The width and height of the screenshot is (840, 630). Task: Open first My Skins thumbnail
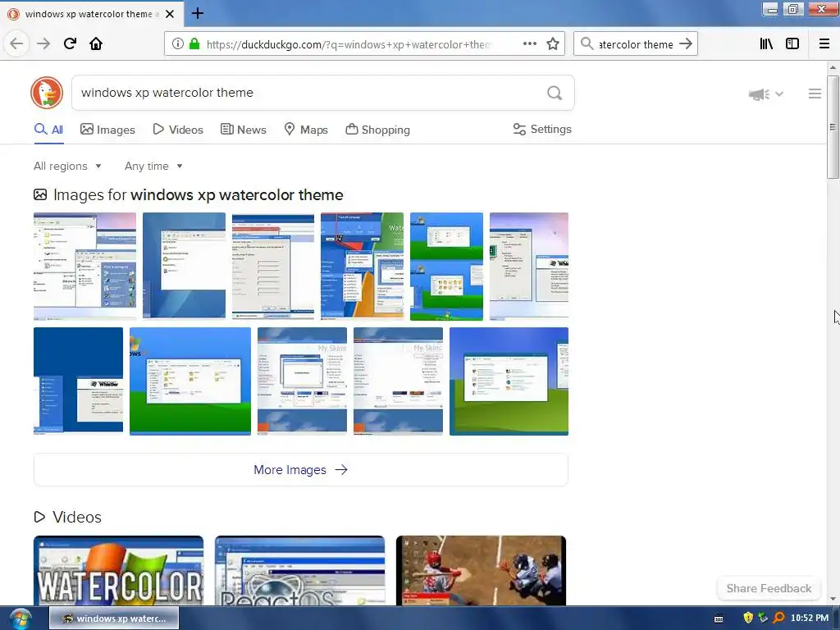(302, 381)
